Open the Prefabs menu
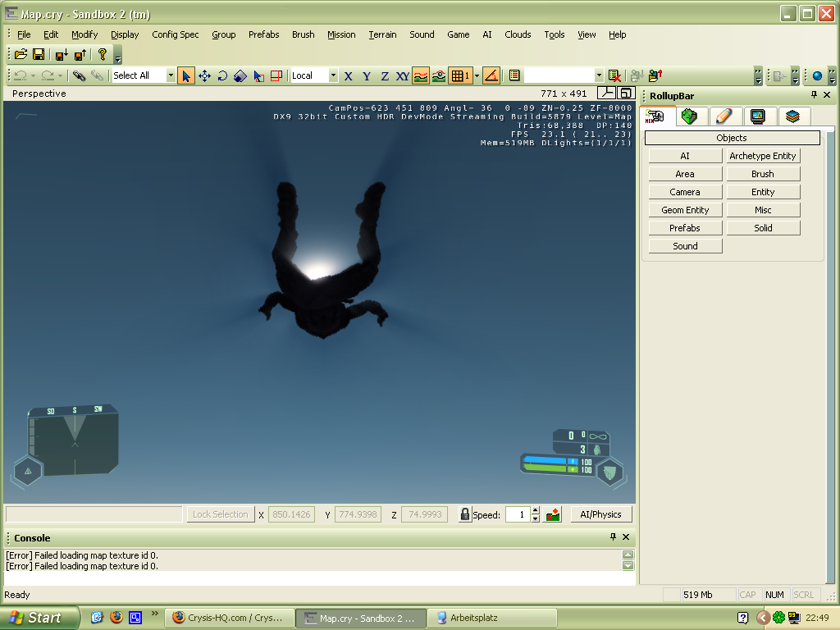Screen dimensions: 840x630 [x=263, y=34]
